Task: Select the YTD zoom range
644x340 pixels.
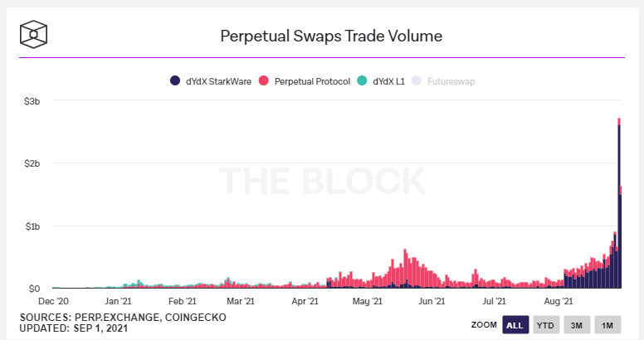Action: [x=546, y=325]
